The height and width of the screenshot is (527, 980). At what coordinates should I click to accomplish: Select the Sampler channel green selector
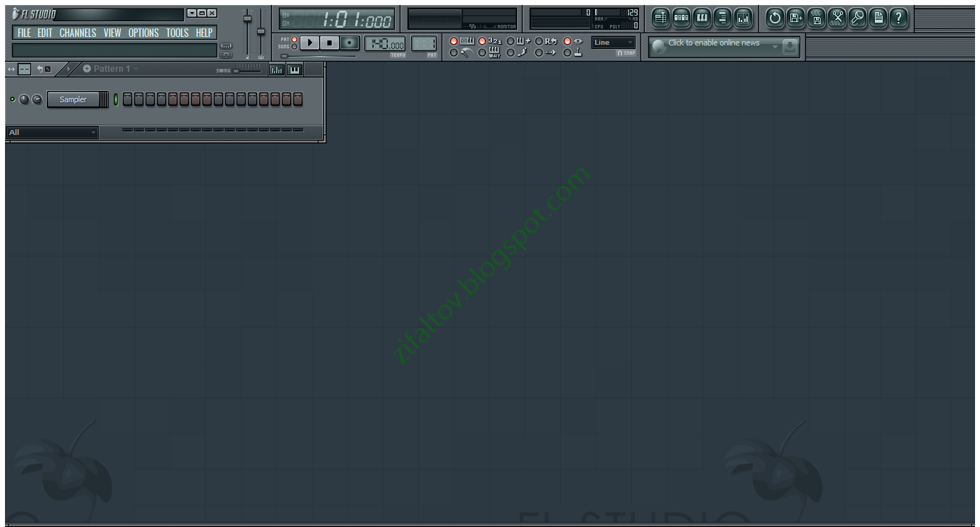[x=116, y=99]
